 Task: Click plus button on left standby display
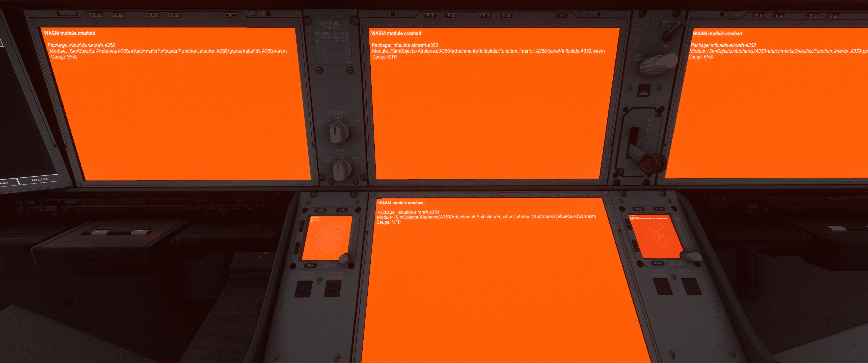coord(302,226)
